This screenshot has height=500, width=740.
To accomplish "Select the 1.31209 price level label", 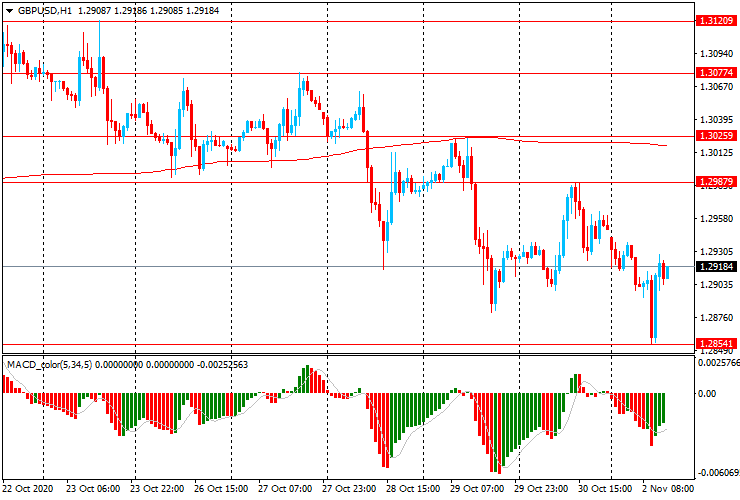I will pos(716,21).
